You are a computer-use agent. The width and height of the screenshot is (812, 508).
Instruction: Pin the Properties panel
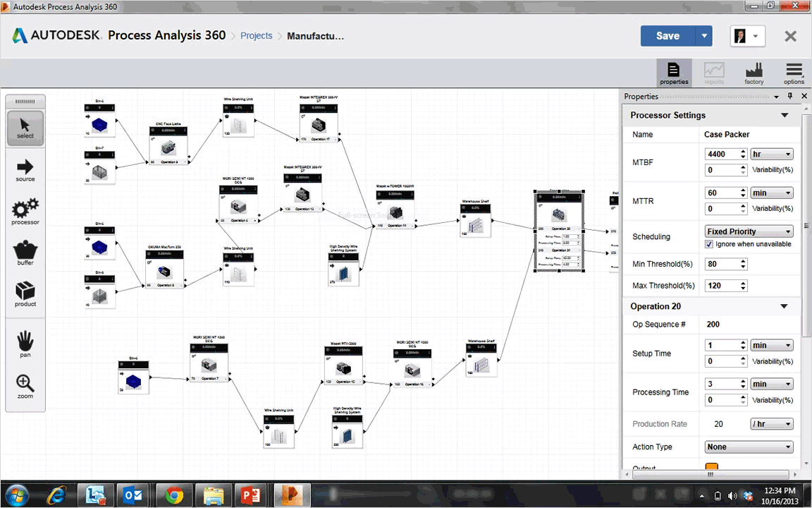(x=789, y=96)
